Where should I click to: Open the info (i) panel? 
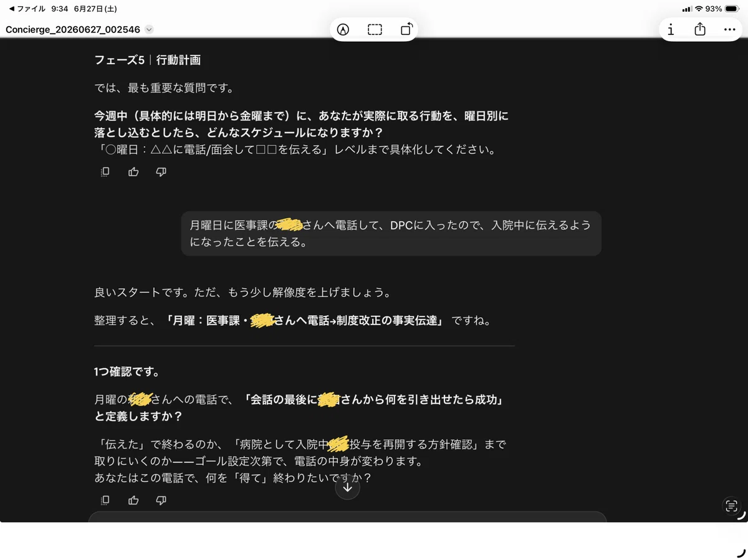coord(671,29)
